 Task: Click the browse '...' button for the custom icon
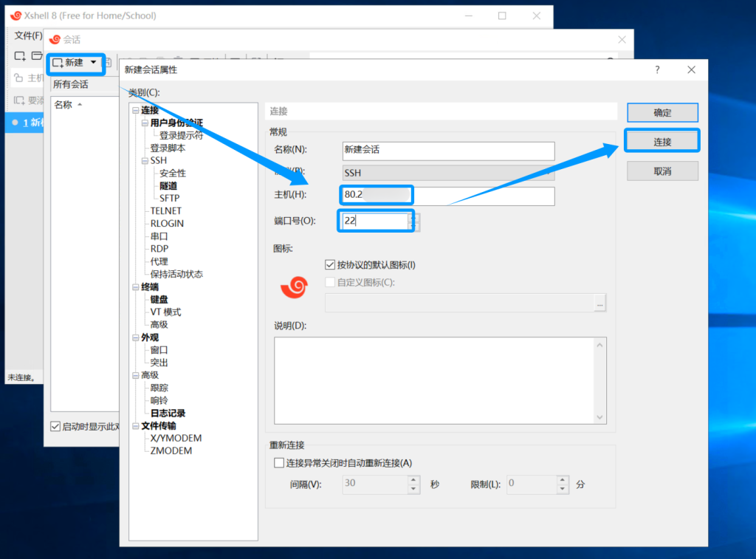click(599, 303)
